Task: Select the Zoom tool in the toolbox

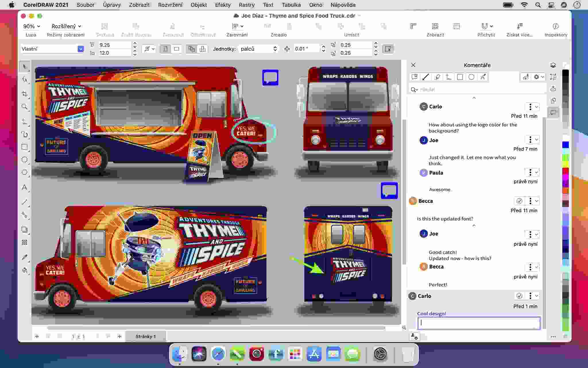Action: tap(24, 107)
